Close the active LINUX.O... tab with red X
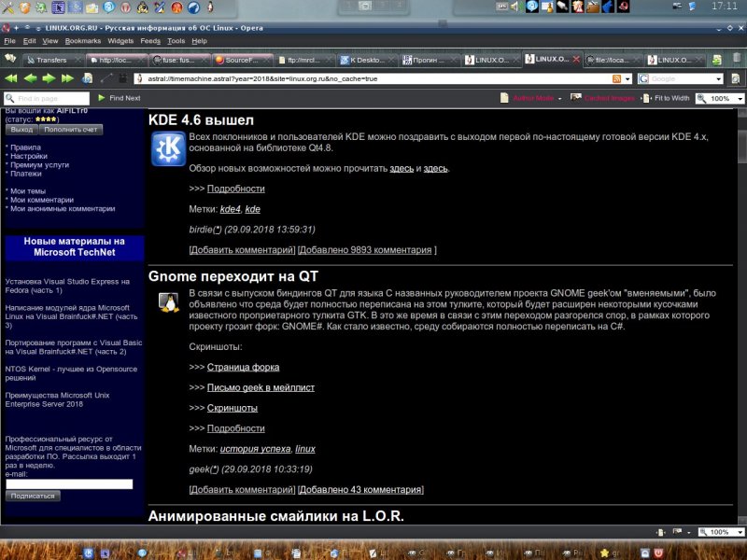Screen dimensions: 747x560 [576, 59]
